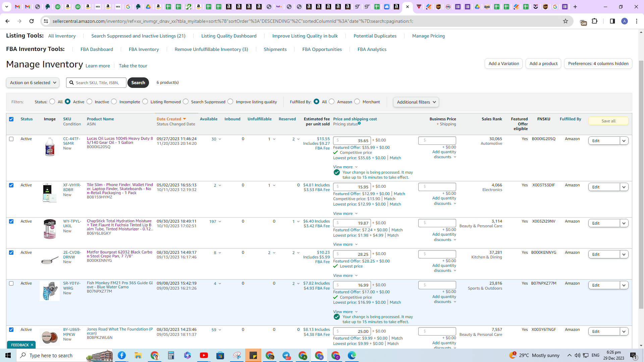The height and width of the screenshot is (362, 644).
Task: Open File Explorer from the taskbar
Action: coord(138,355)
